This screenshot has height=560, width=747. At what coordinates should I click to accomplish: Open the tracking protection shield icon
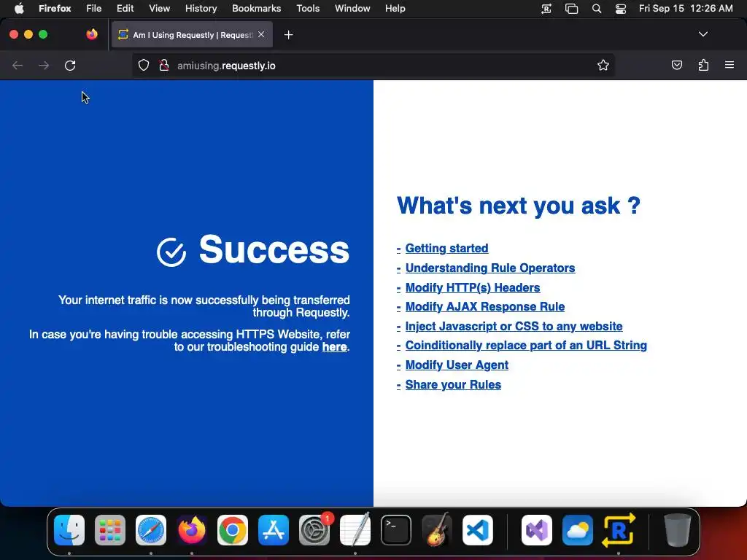click(144, 65)
